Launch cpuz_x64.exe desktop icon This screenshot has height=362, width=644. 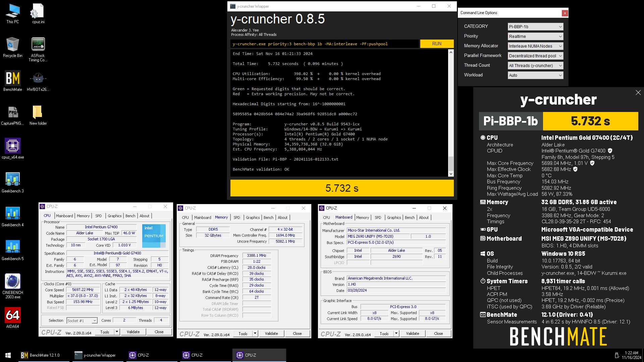pyautogui.click(x=13, y=148)
